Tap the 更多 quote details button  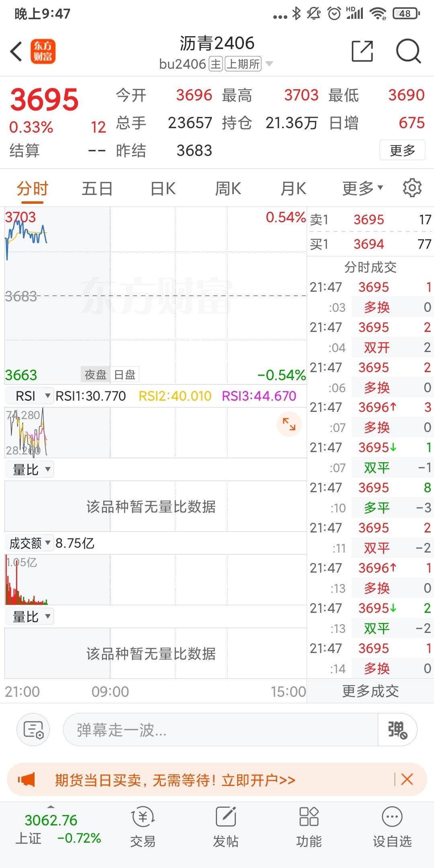pyautogui.click(x=402, y=150)
